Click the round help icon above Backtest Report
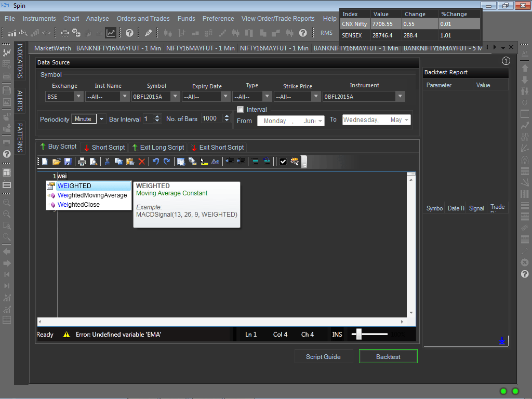Viewport: 532px width, 399px height. tap(506, 61)
